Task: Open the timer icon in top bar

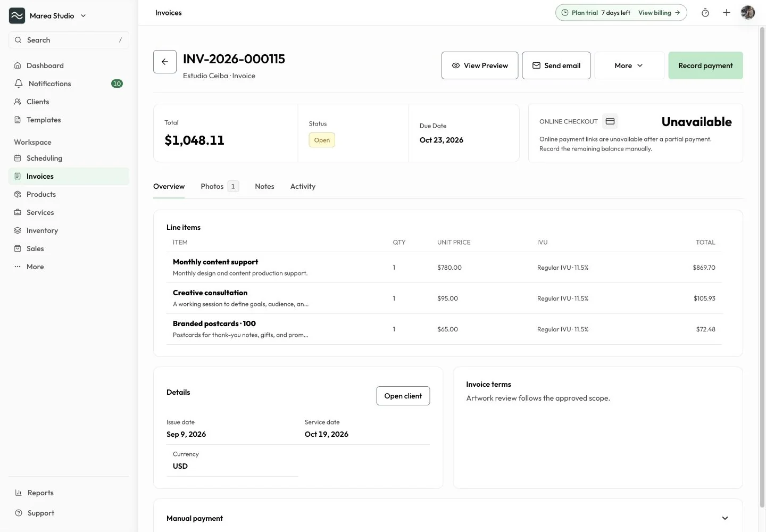Action: pos(705,13)
